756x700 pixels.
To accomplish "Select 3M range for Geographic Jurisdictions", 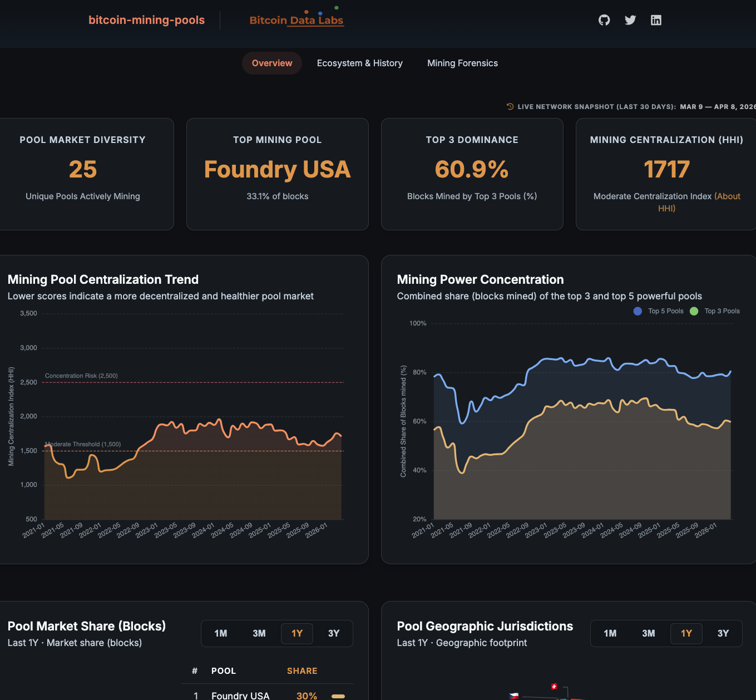I will tap(649, 633).
